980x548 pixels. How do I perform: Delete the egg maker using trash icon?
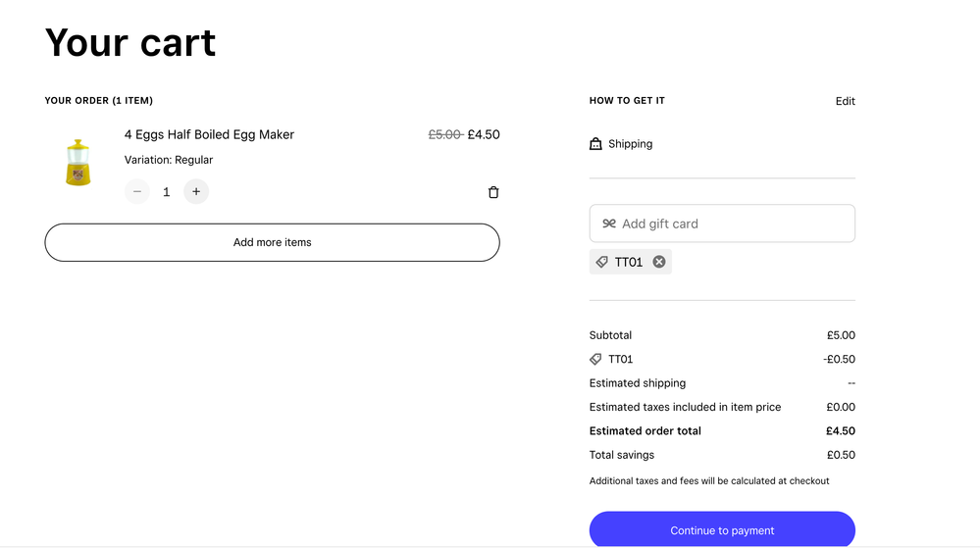(x=493, y=192)
